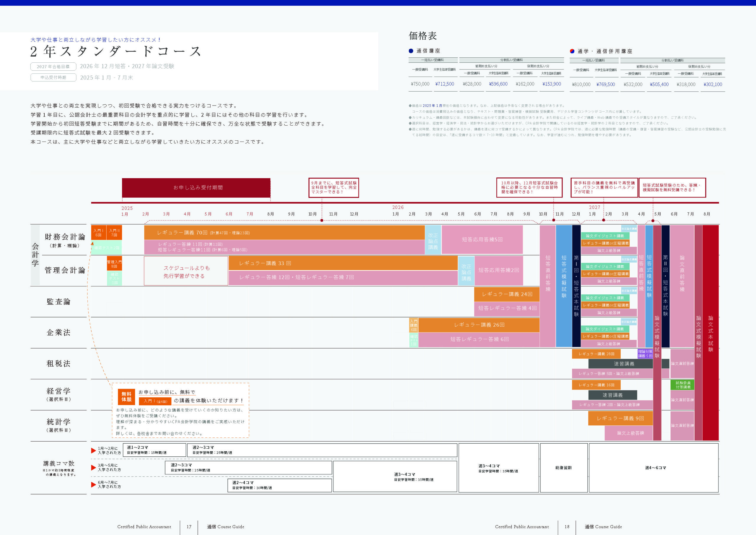Click the 租税法 subject label
The image size is (756, 535).
pyautogui.click(x=58, y=364)
